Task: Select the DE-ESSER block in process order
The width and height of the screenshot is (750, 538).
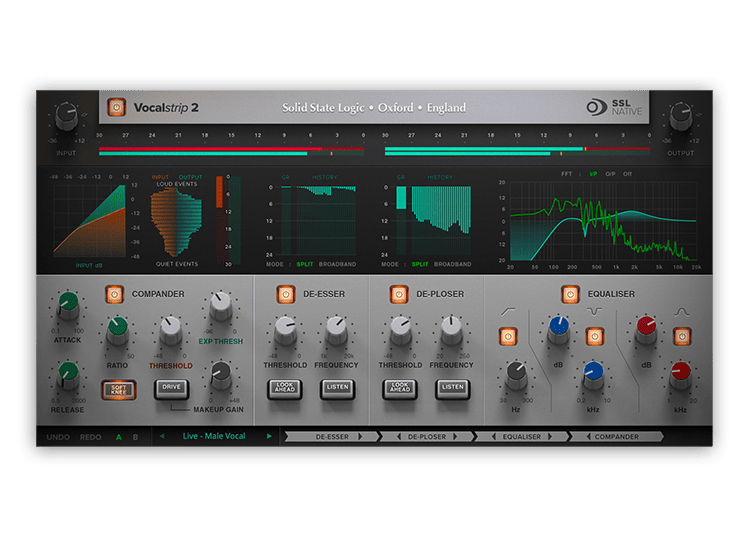Action: (x=332, y=437)
